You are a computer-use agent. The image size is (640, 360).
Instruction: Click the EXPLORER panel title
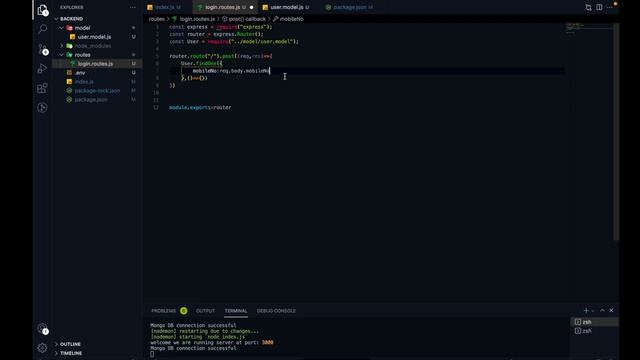(x=72, y=7)
